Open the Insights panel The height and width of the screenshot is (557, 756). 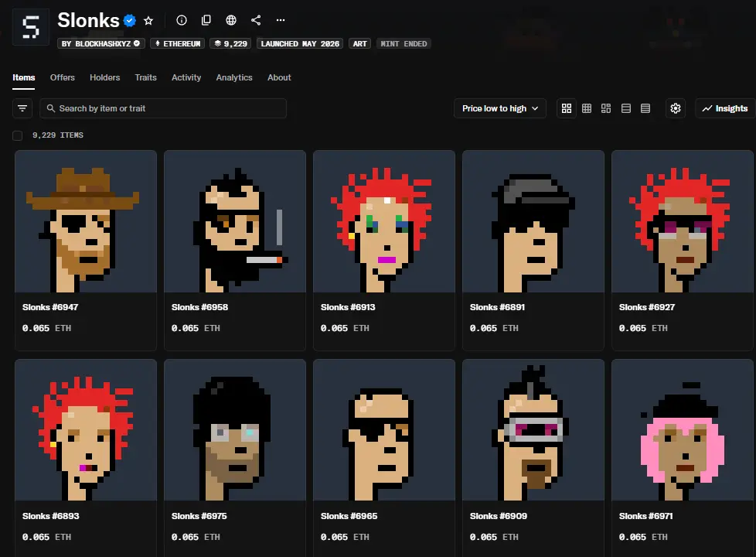click(x=725, y=108)
